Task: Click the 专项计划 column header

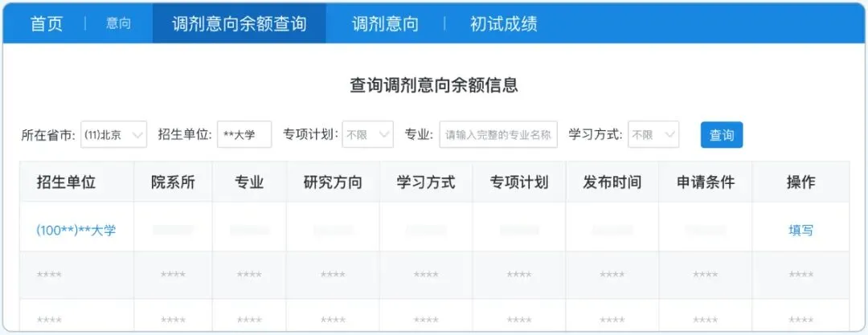Action: (519, 182)
